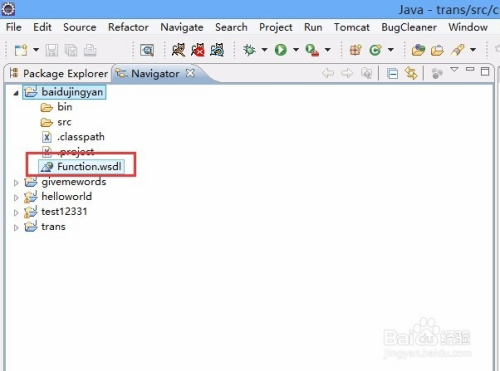Click Navigator Forward arrow icon
The width and height of the screenshot is (500, 371).
pos(347,73)
